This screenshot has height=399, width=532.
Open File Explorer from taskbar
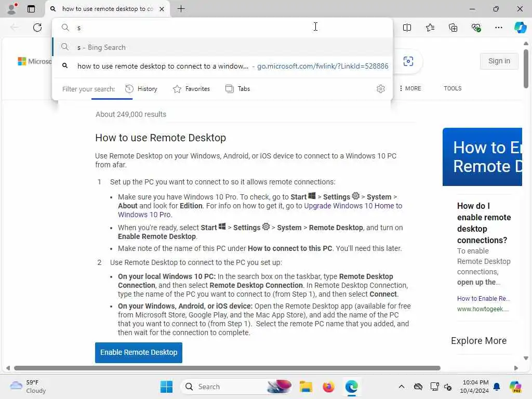pyautogui.click(x=305, y=387)
